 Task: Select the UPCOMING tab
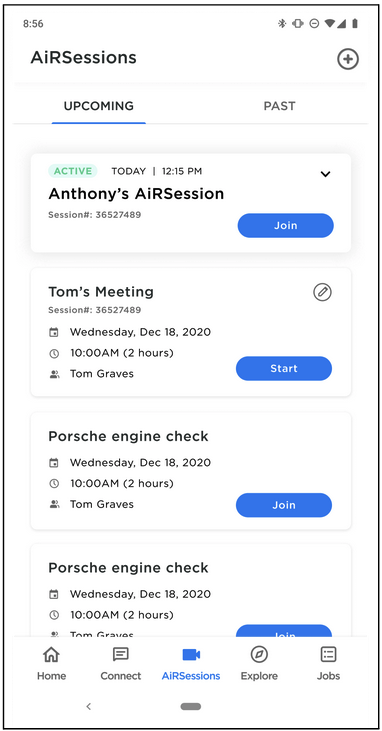pos(98,106)
